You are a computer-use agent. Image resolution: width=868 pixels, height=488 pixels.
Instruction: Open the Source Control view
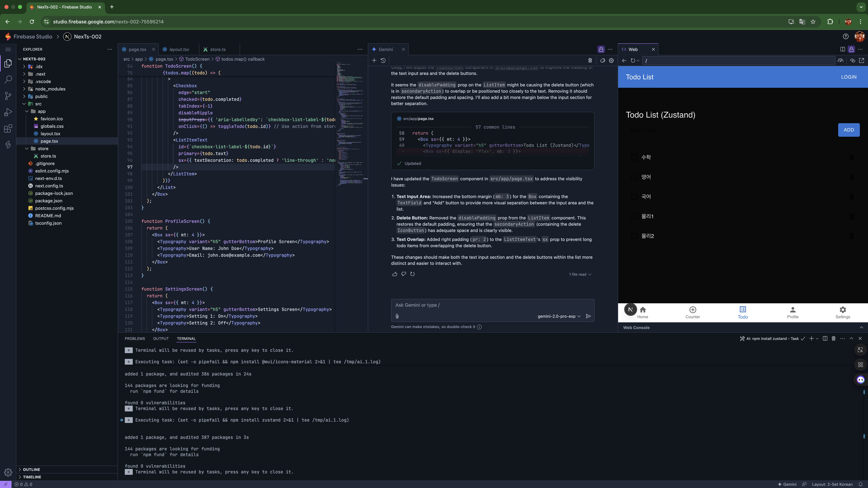pyautogui.click(x=8, y=96)
